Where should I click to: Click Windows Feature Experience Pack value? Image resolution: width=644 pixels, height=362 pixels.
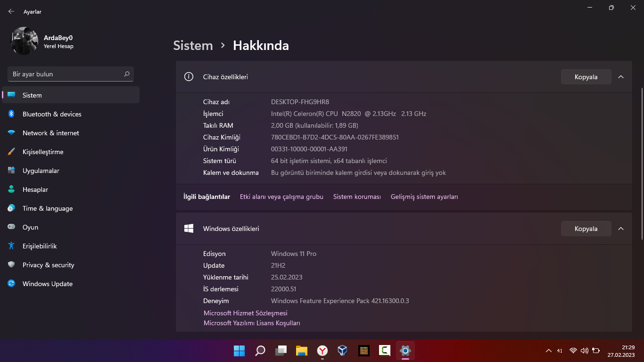click(x=340, y=301)
